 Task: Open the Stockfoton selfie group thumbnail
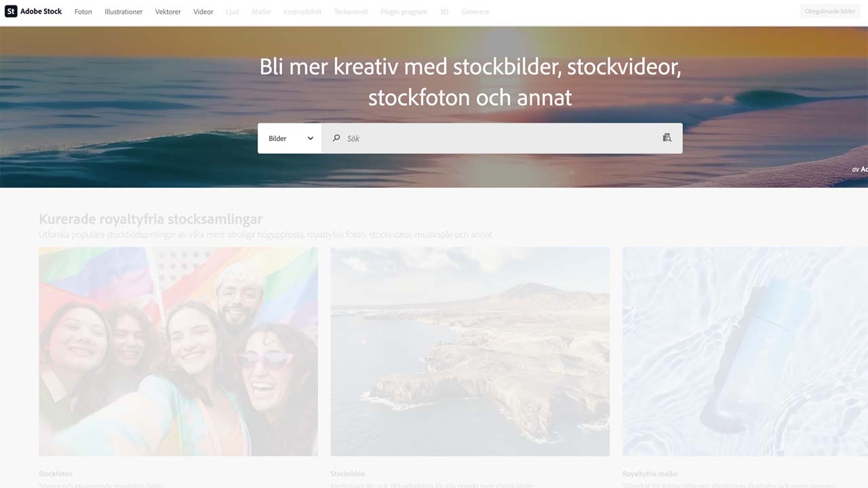pyautogui.click(x=178, y=351)
